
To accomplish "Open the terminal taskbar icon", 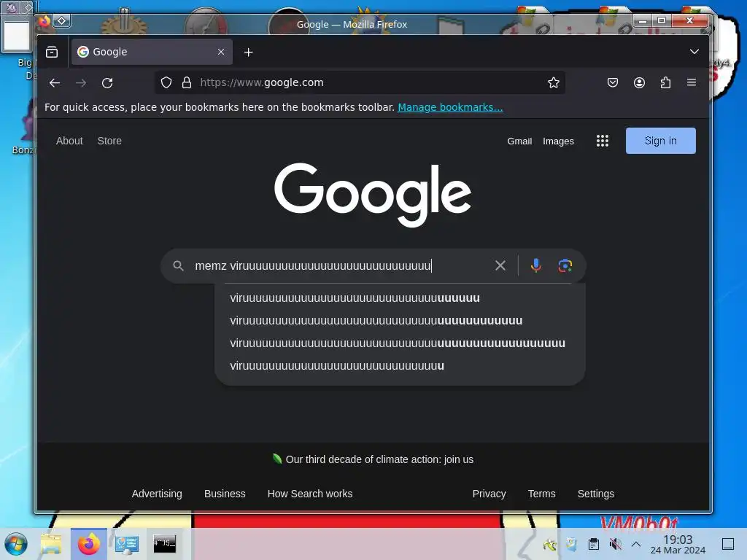I will [164, 544].
